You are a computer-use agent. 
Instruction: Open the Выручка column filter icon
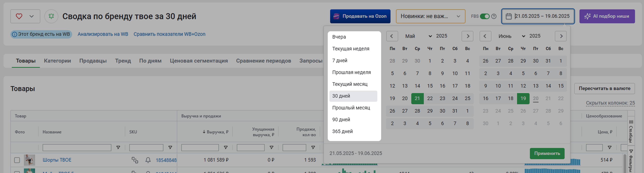[x=225, y=147]
